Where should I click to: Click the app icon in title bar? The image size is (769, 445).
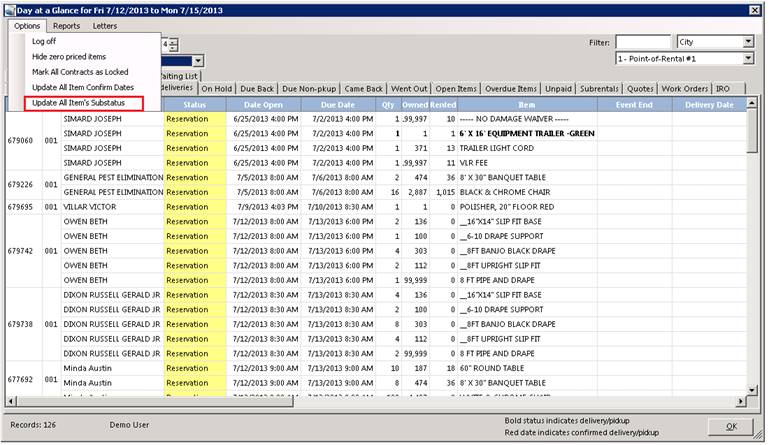pos(9,8)
